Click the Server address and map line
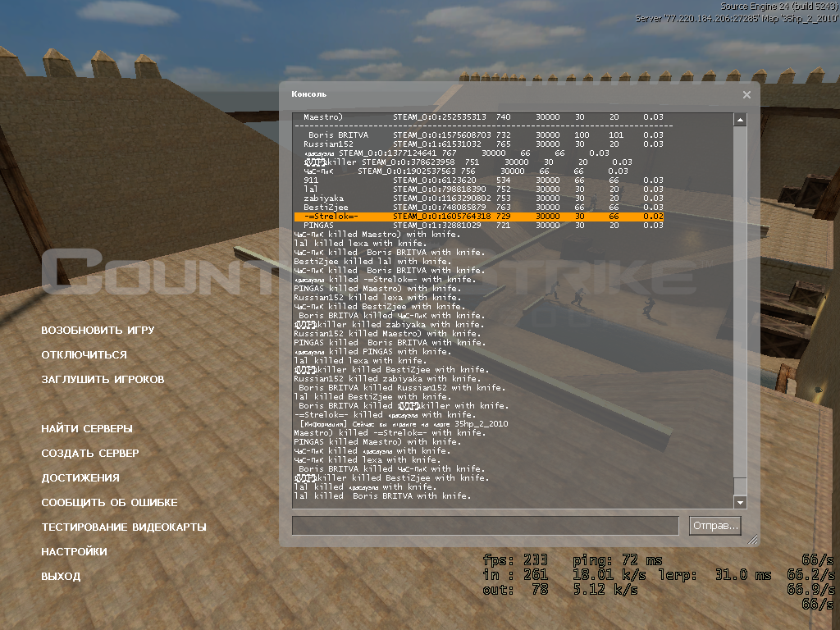The image size is (840, 630). pyautogui.click(x=737, y=18)
